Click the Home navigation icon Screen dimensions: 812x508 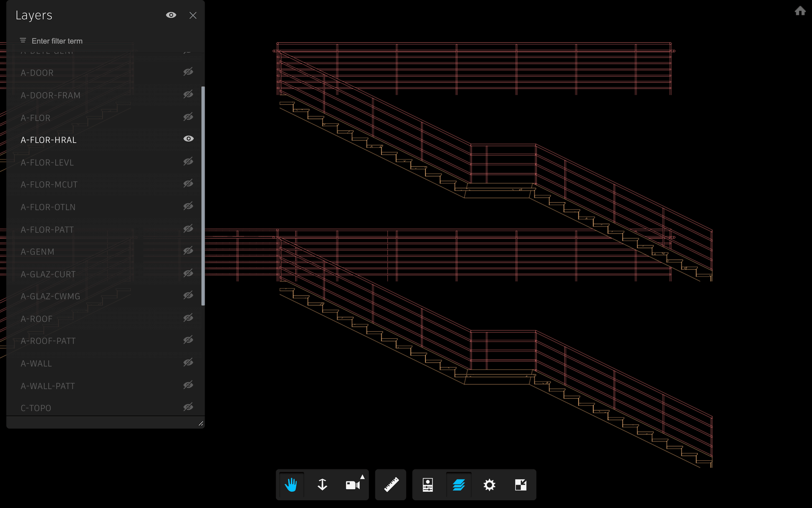[799, 11]
